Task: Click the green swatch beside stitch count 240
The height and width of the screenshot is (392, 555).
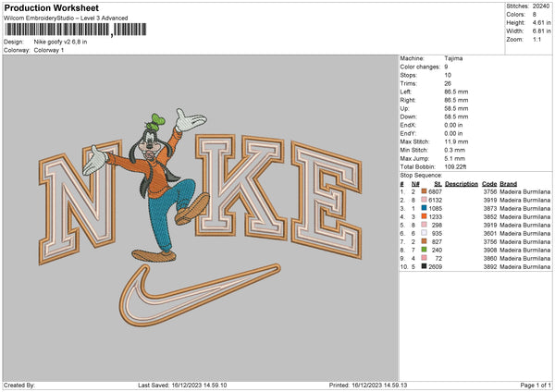Action: [424, 250]
